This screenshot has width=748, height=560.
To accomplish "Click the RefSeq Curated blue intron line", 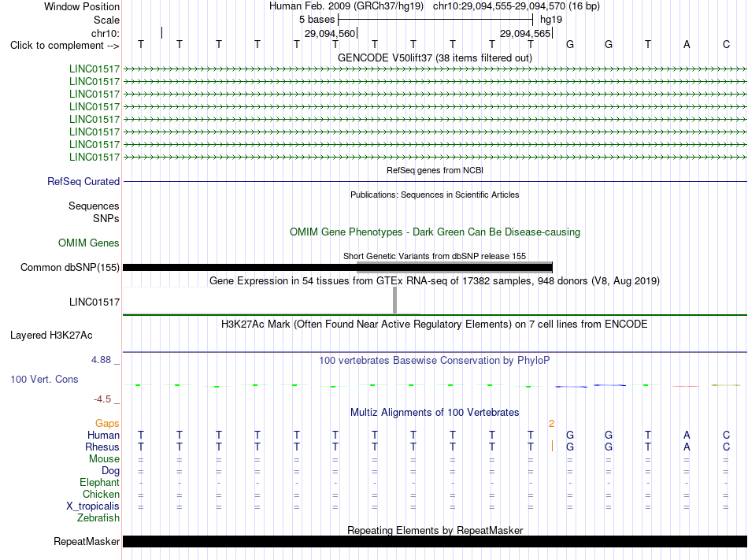I will 435,181.
